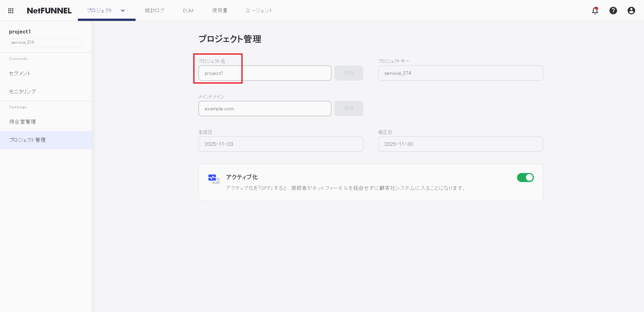
Task: Click the activity icon beside アクティブ化
Action: click(x=213, y=178)
